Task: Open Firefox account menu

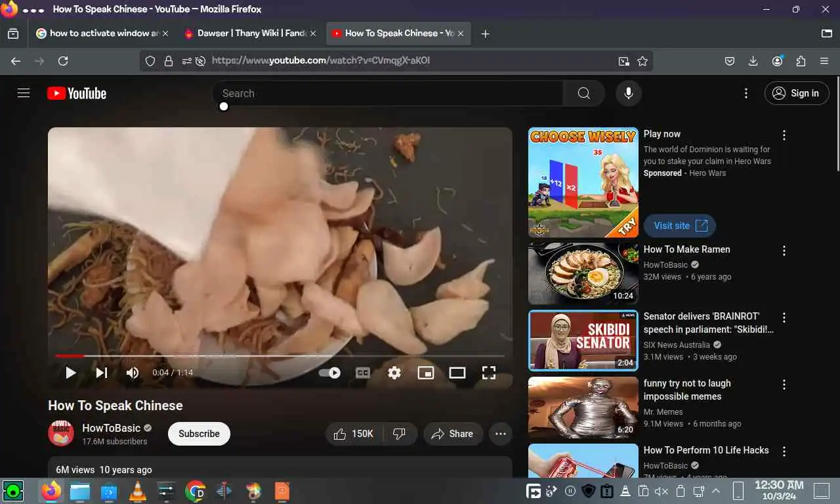Action: coord(778,61)
